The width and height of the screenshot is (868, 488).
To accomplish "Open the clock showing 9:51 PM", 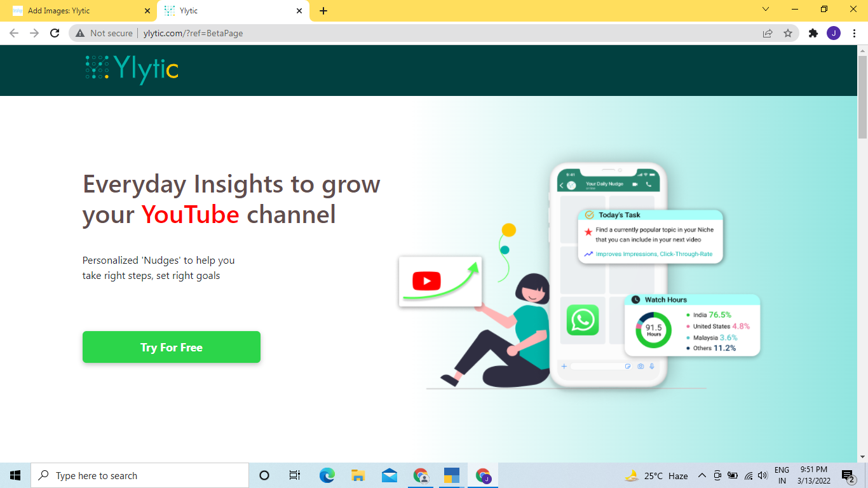I will point(814,475).
